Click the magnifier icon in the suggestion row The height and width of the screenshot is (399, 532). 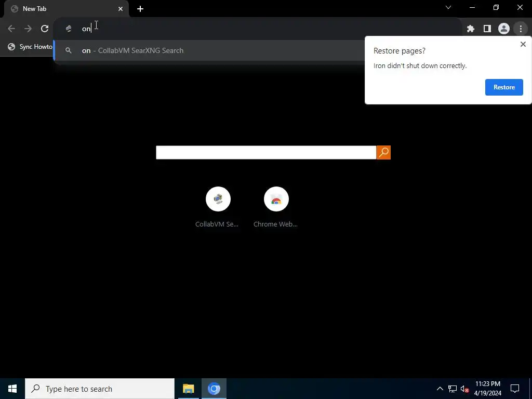click(x=69, y=50)
